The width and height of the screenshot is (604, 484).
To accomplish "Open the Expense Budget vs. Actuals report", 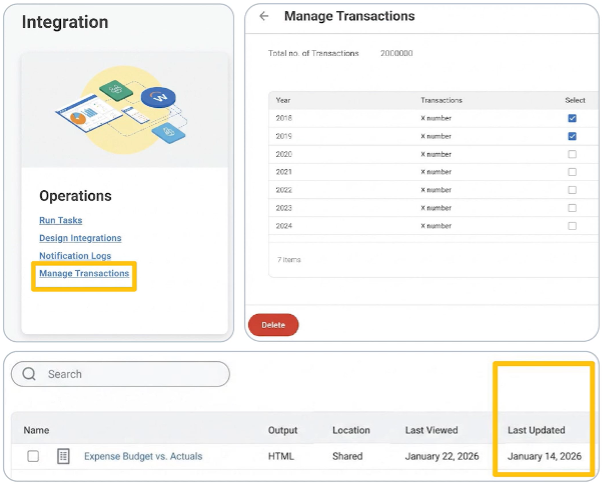I will click(143, 456).
